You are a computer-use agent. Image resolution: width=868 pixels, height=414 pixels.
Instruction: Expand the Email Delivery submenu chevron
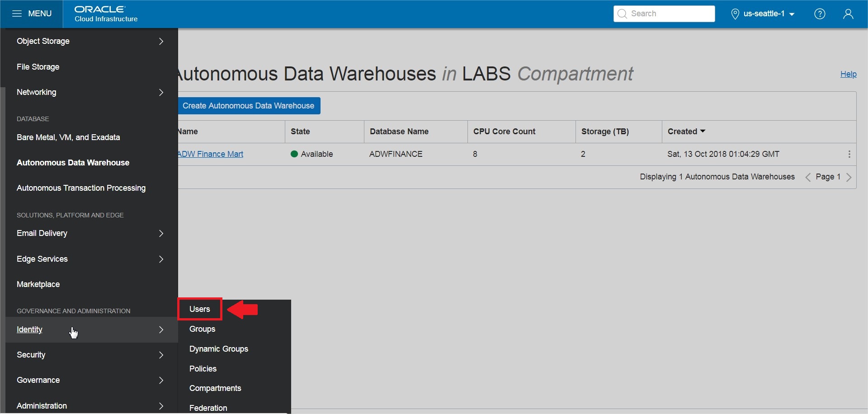[x=161, y=233]
